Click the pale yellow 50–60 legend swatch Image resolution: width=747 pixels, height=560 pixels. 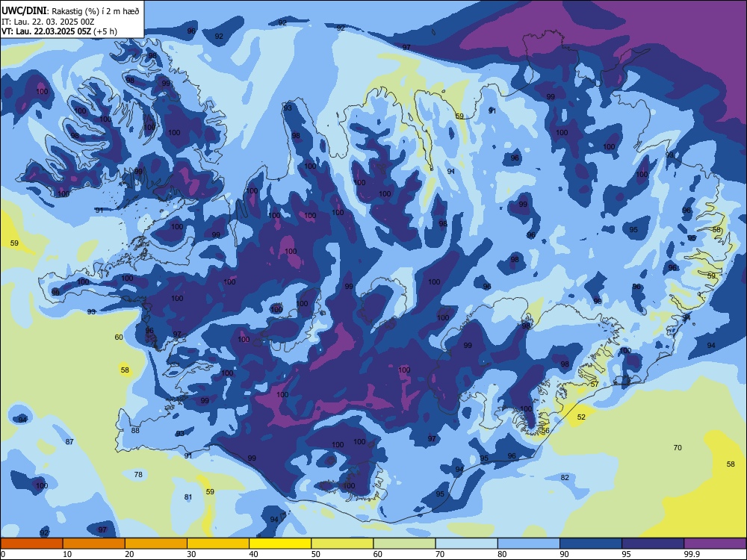click(342, 544)
